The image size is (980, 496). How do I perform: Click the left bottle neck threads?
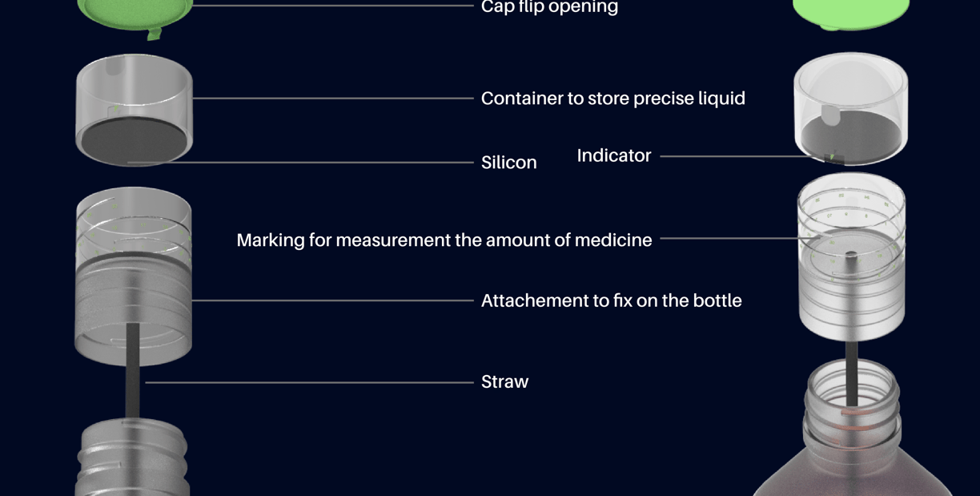pos(132,458)
